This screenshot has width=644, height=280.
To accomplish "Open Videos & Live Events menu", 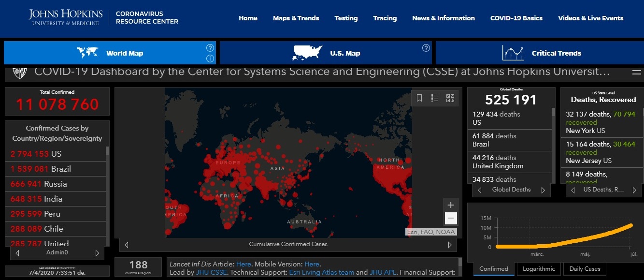I will tap(590, 18).
